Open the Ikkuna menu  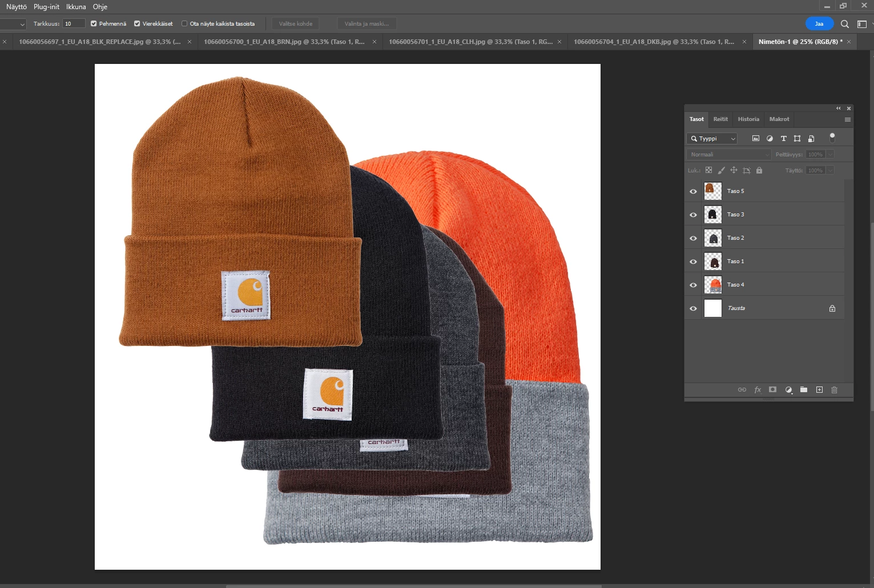(76, 7)
